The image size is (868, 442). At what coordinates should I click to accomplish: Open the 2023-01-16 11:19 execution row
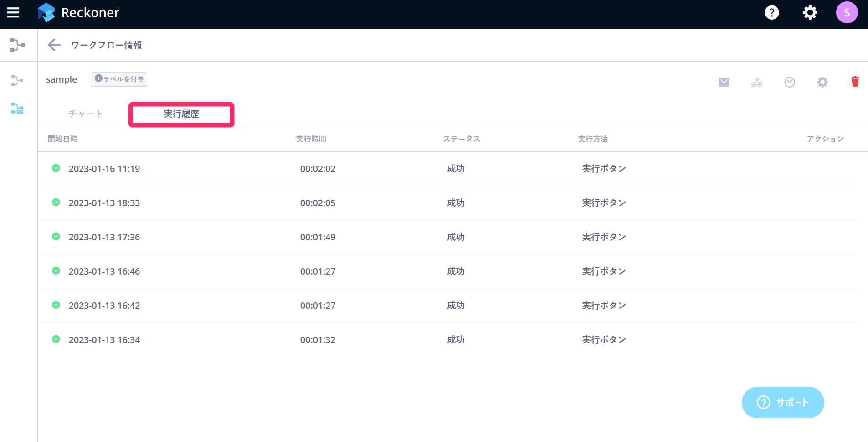point(104,169)
